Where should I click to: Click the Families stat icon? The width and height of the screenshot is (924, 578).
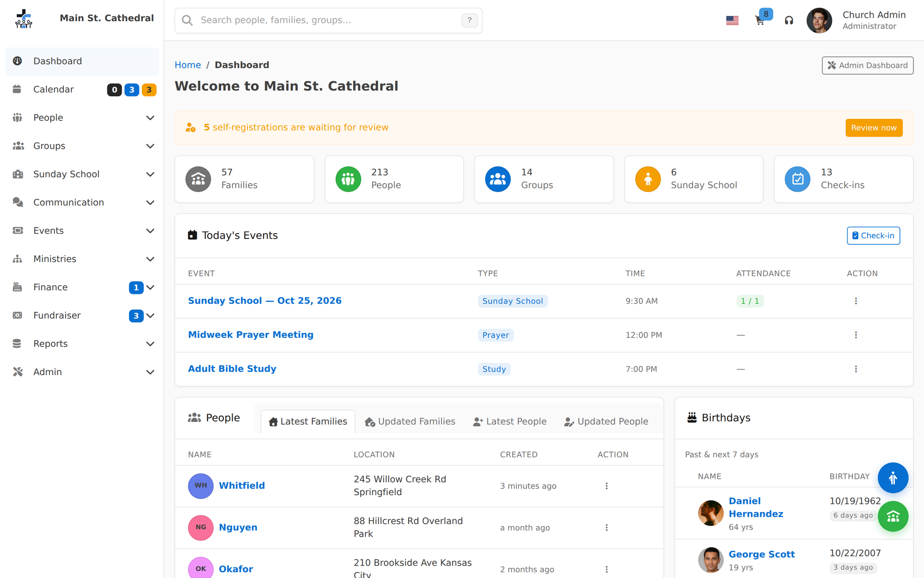coord(198,179)
